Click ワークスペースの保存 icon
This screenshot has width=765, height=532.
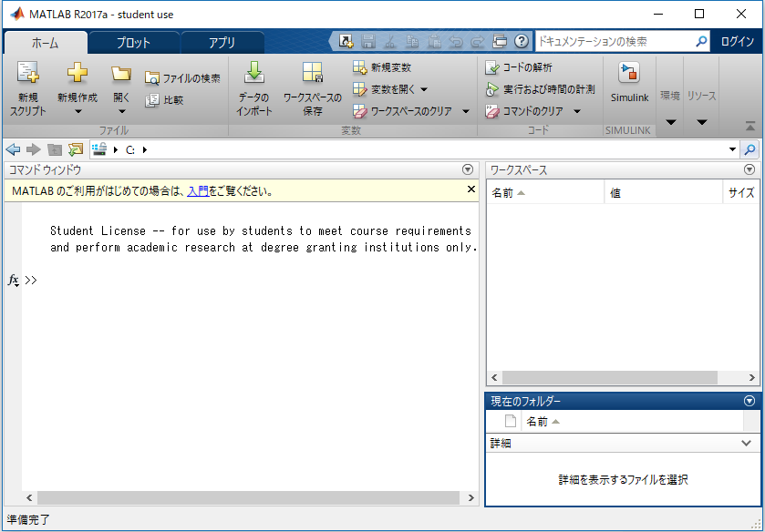312,72
